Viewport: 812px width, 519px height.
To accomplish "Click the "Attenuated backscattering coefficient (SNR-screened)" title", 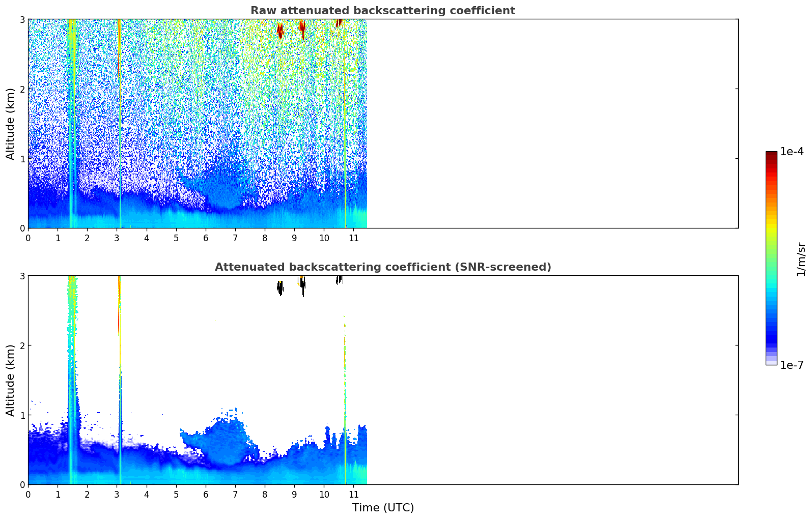I will click(x=382, y=267).
